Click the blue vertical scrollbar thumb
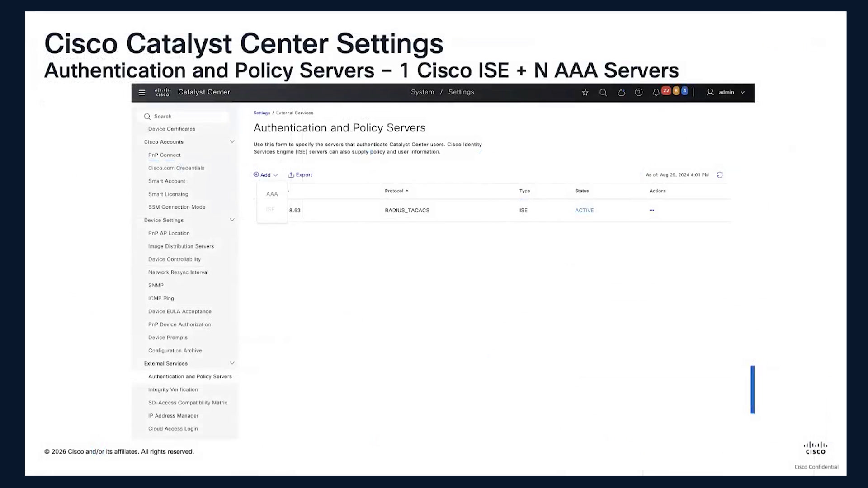Image resolution: width=868 pixels, height=488 pixels. click(x=753, y=389)
